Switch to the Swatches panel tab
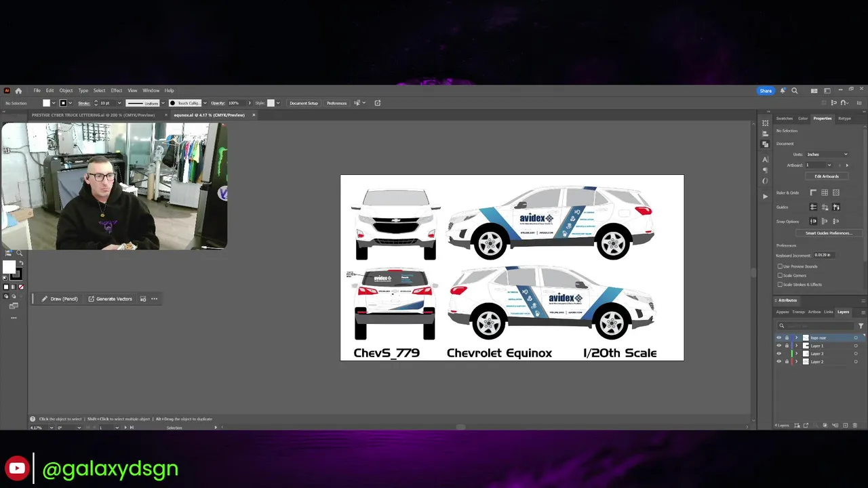868x488 pixels. tap(785, 119)
